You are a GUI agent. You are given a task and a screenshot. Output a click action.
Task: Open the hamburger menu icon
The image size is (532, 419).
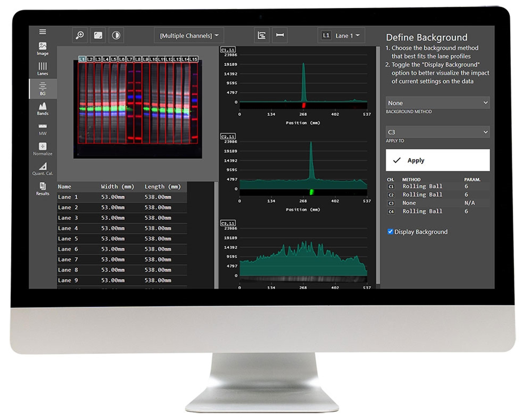43,32
